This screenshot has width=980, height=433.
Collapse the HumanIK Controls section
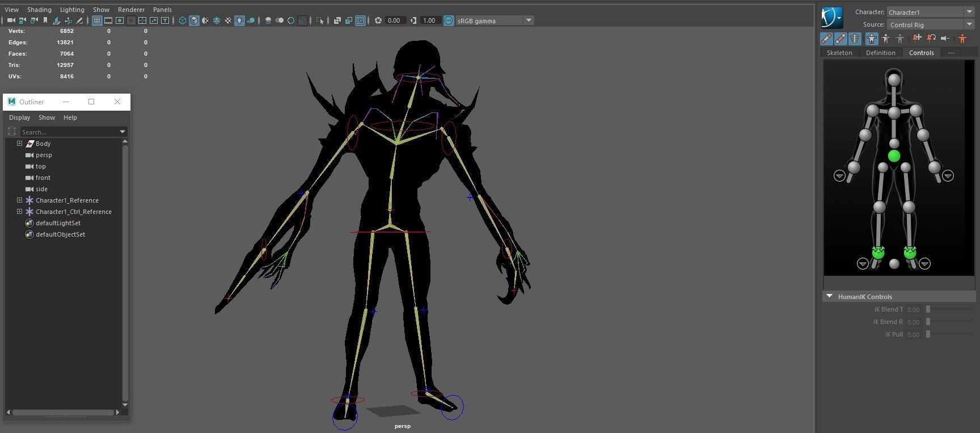tap(830, 296)
